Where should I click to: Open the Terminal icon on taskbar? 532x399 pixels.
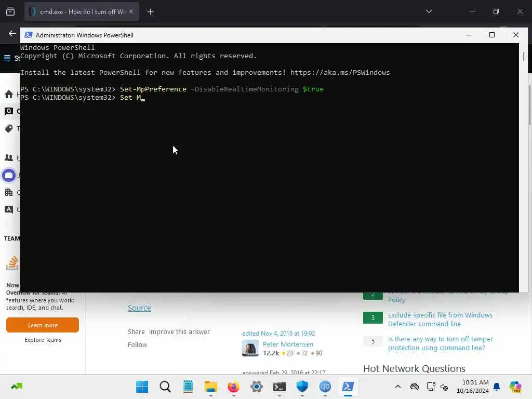click(x=279, y=387)
